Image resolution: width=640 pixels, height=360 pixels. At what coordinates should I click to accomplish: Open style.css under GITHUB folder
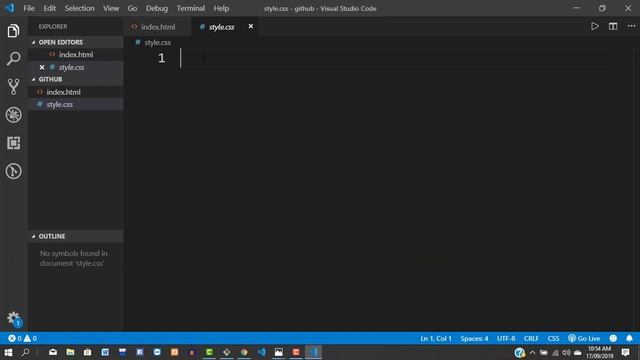(x=76, y=104)
